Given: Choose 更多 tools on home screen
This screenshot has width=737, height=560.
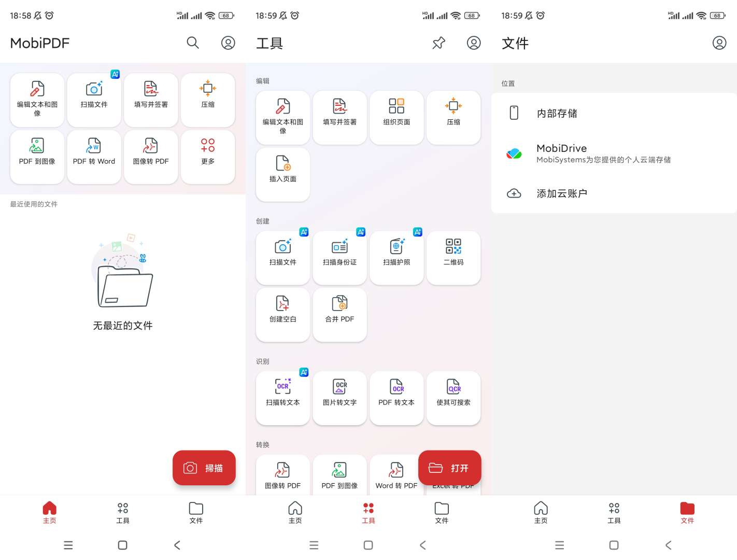Looking at the screenshot, I should (x=208, y=157).
